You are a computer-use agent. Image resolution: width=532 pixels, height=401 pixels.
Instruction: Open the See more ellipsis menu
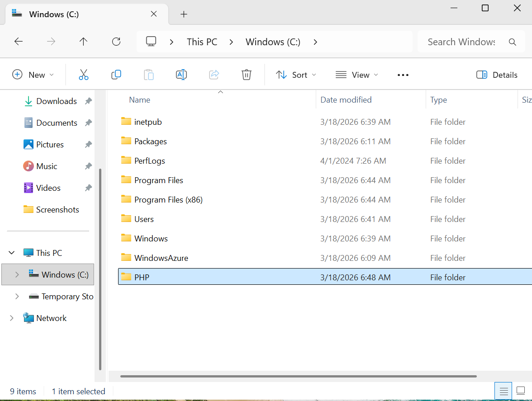(x=403, y=75)
